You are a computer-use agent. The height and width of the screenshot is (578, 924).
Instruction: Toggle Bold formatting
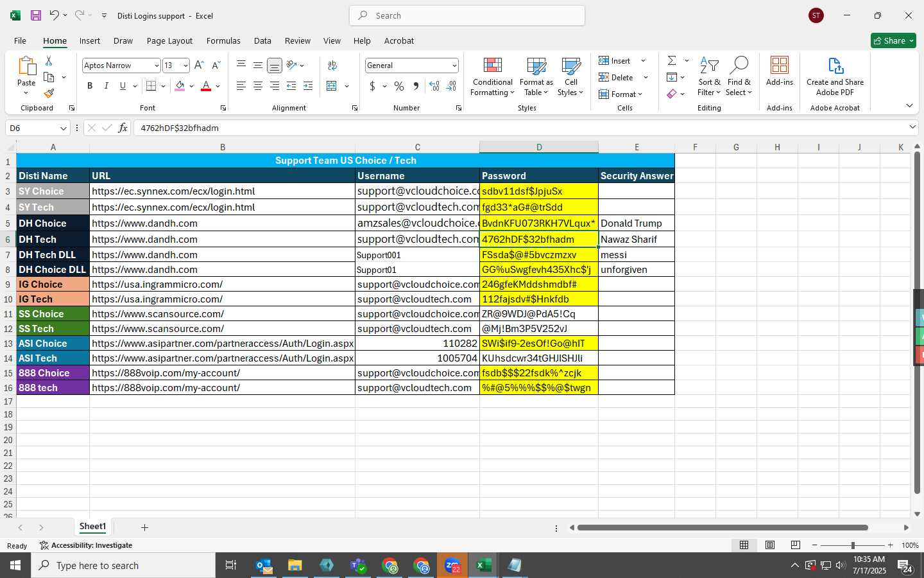pyautogui.click(x=90, y=86)
